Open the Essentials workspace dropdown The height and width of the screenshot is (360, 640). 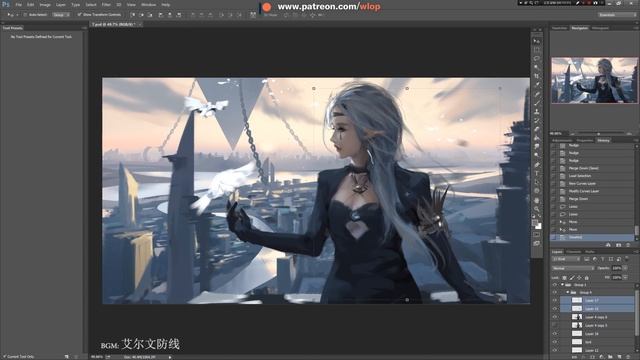click(617, 15)
